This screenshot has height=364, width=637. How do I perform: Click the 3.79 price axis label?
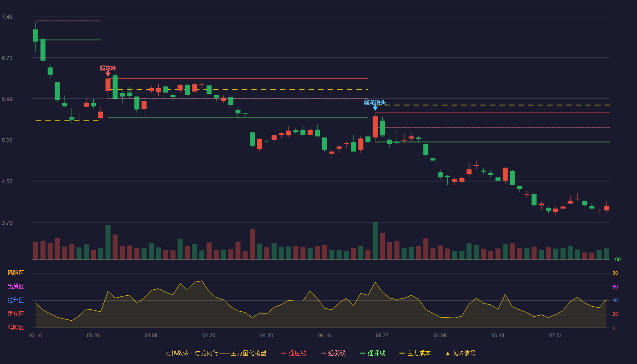7,223
